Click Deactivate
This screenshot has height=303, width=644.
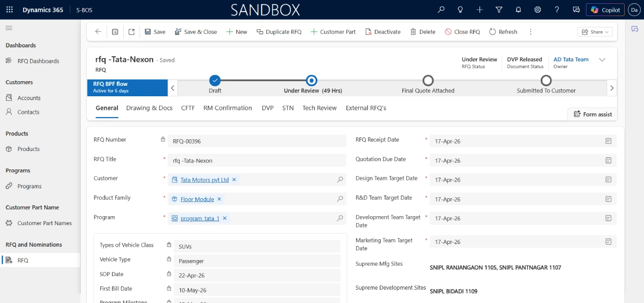pos(383,32)
